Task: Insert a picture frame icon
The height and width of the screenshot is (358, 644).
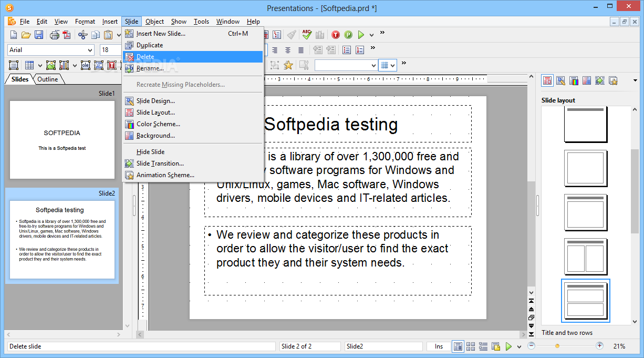Action: pos(51,65)
